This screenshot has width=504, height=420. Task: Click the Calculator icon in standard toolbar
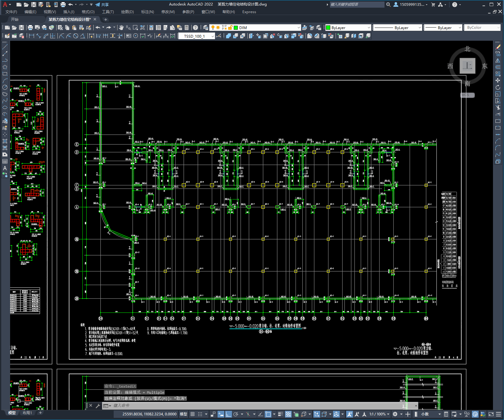pyautogui.click(x=186, y=28)
